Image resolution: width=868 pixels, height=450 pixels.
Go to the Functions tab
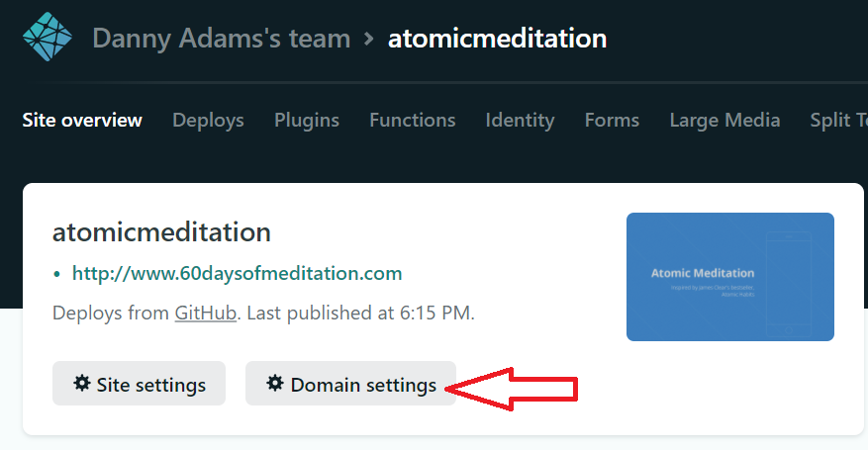tap(413, 120)
